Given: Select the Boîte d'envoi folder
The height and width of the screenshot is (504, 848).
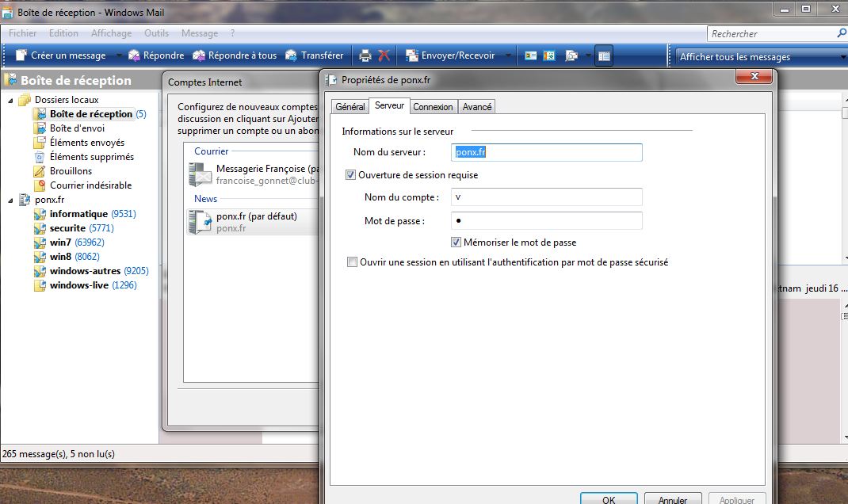Looking at the screenshot, I should (x=77, y=128).
